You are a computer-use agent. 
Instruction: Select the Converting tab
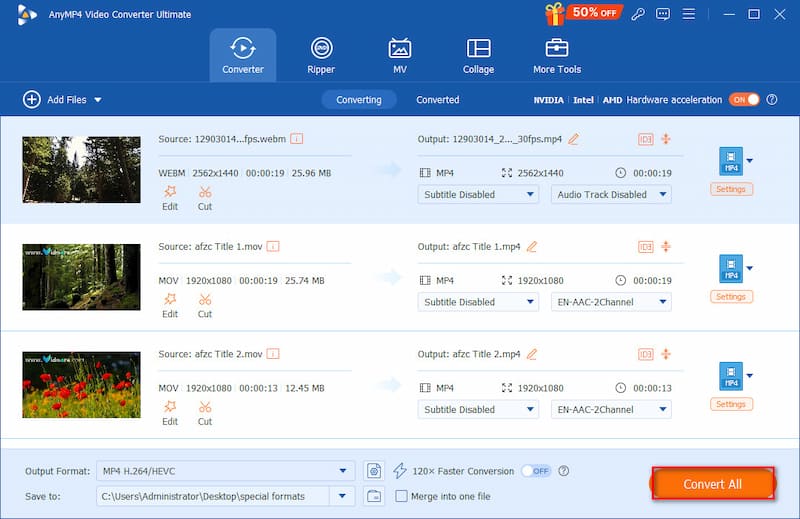point(359,100)
